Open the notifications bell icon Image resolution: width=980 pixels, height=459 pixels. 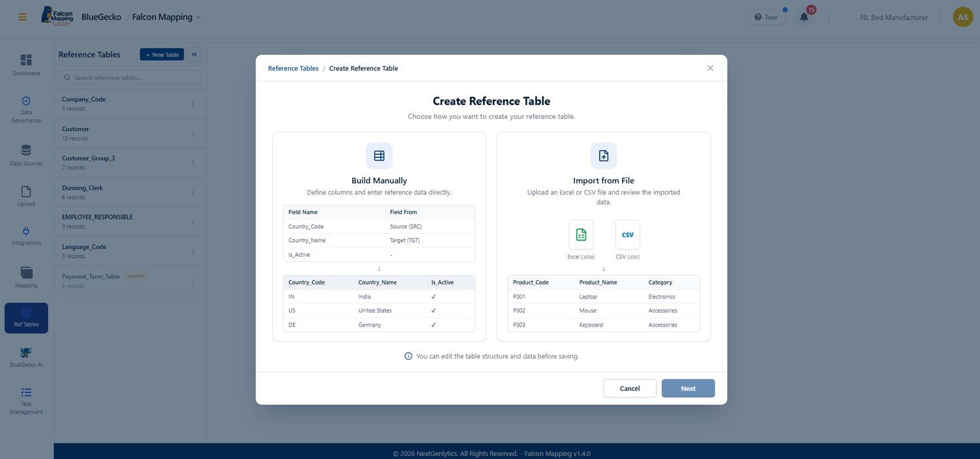[804, 17]
